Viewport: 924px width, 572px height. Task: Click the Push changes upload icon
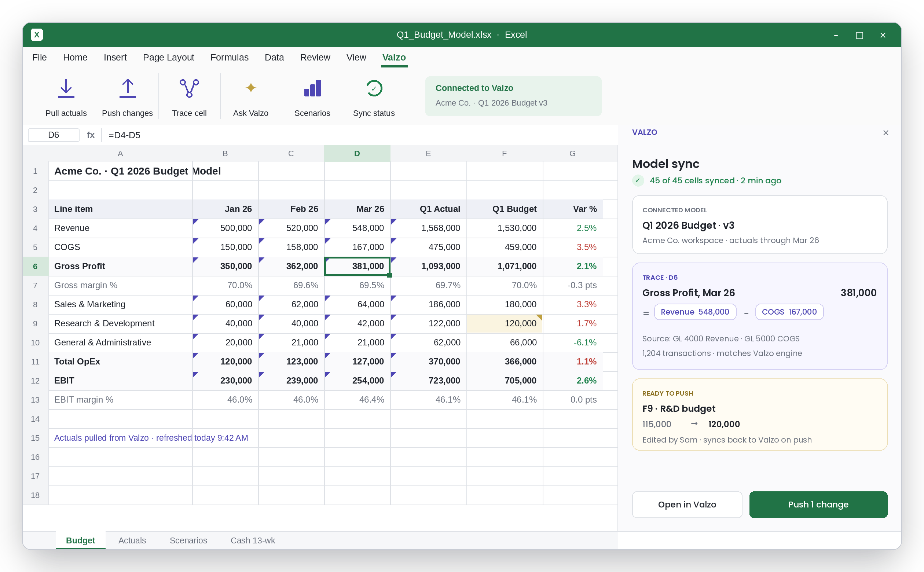(x=128, y=88)
